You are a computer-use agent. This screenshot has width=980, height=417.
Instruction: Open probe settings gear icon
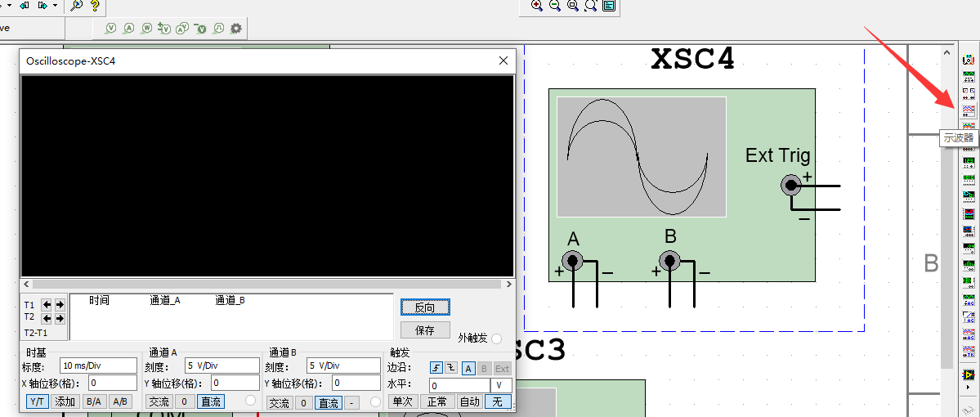coord(236,29)
